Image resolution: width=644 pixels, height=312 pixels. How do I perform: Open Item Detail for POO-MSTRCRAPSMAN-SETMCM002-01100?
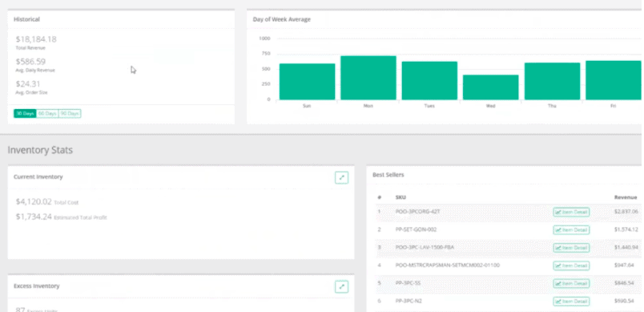click(x=571, y=265)
